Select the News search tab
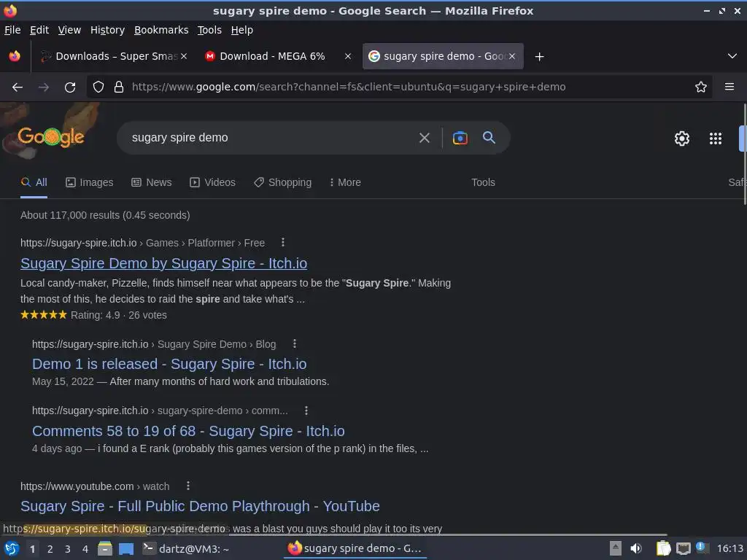 (152, 182)
